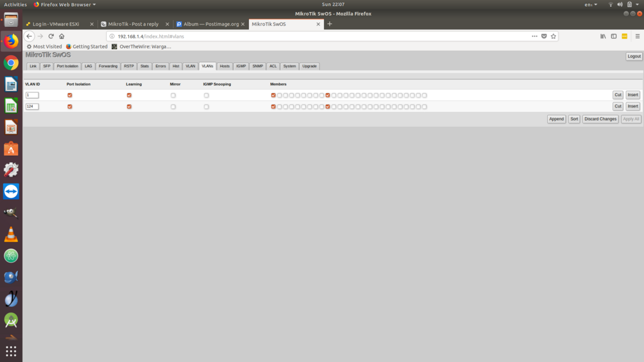The height and width of the screenshot is (362, 644).
Task: Sort the VLAN list
Action: [x=574, y=119]
